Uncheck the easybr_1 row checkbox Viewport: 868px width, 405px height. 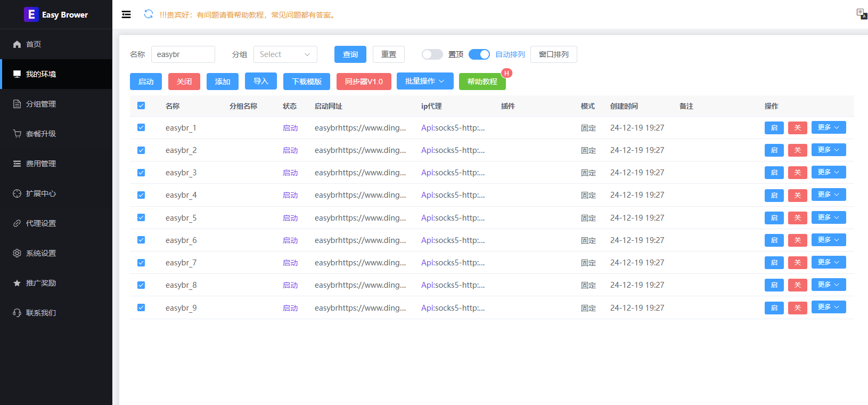(x=141, y=127)
